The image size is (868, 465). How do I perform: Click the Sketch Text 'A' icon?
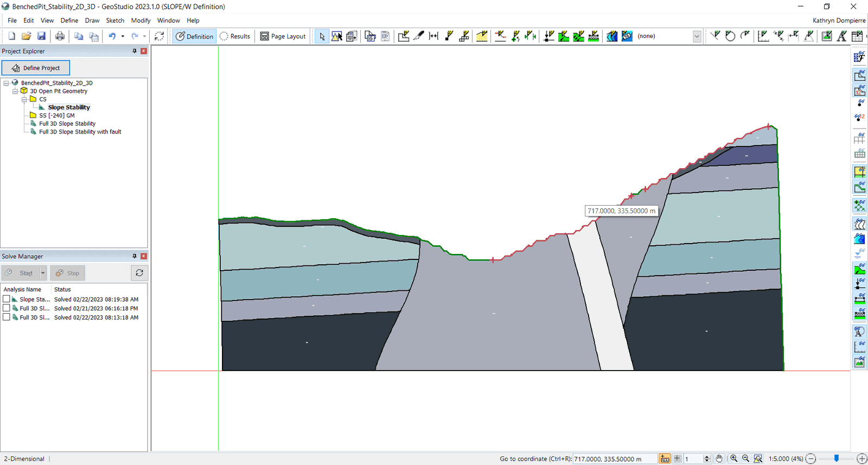pos(842,36)
